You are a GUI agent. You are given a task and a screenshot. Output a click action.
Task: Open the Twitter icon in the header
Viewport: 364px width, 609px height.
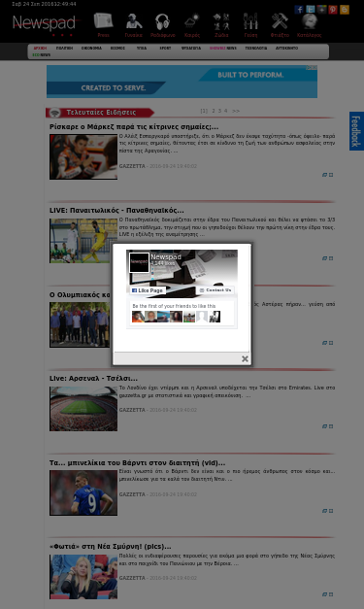pos(310,10)
